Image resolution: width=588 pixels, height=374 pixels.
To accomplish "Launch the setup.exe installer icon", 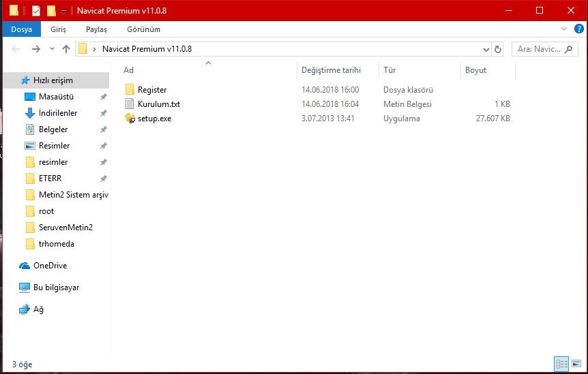I will coord(130,119).
